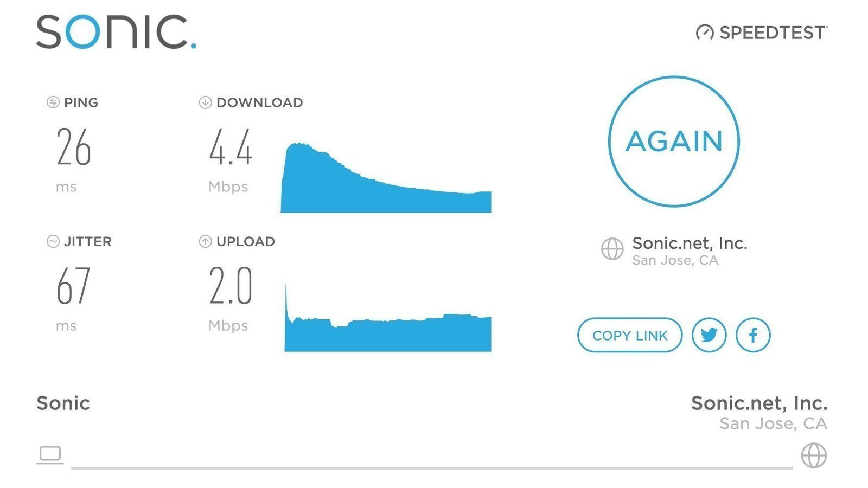Click the UPLOAD arrow icon

coord(205,241)
